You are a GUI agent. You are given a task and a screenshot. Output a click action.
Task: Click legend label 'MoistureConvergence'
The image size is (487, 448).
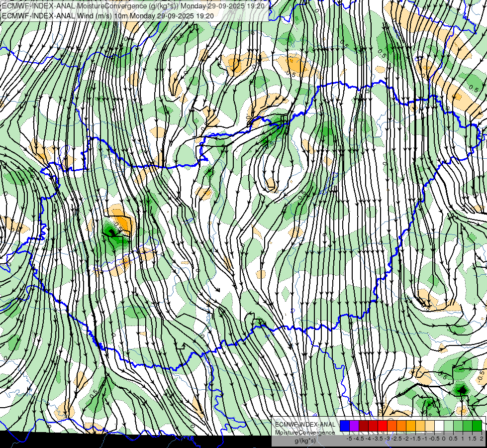pyautogui.click(x=305, y=433)
